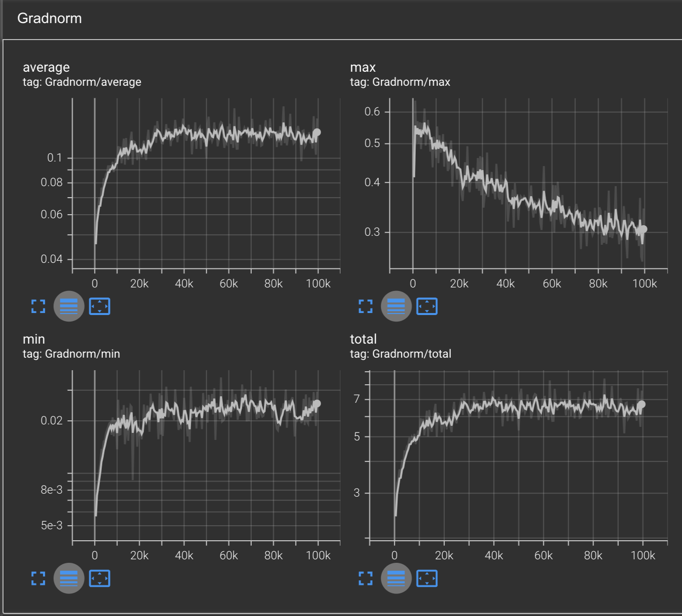Toggle y-axis log scale on average chart

(x=69, y=306)
